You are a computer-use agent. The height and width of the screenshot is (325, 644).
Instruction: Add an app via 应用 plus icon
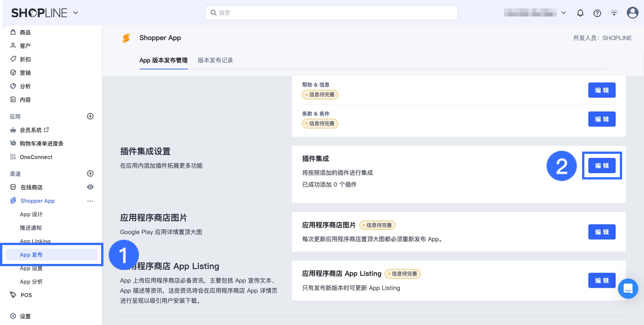pyautogui.click(x=90, y=116)
